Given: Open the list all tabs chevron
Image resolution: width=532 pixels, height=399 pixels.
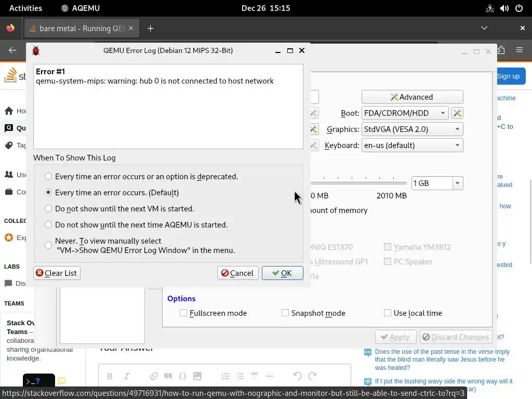Looking at the screenshot, I should (484, 28).
